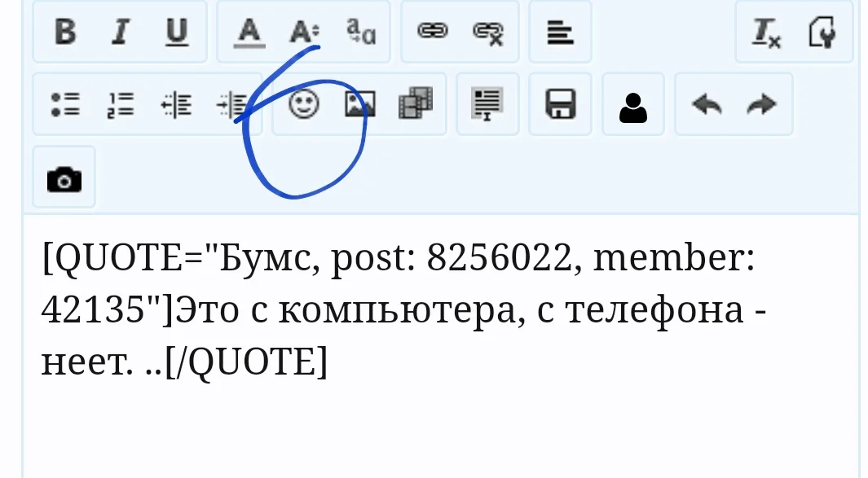Viewport: 868px width, 478px height.
Task: Save the message as a draft
Action: [560, 104]
